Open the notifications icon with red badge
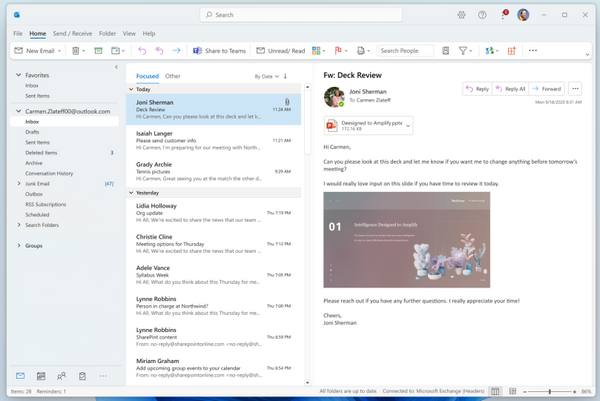Image resolution: width=600 pixels, height=401 pixels. 504,15
